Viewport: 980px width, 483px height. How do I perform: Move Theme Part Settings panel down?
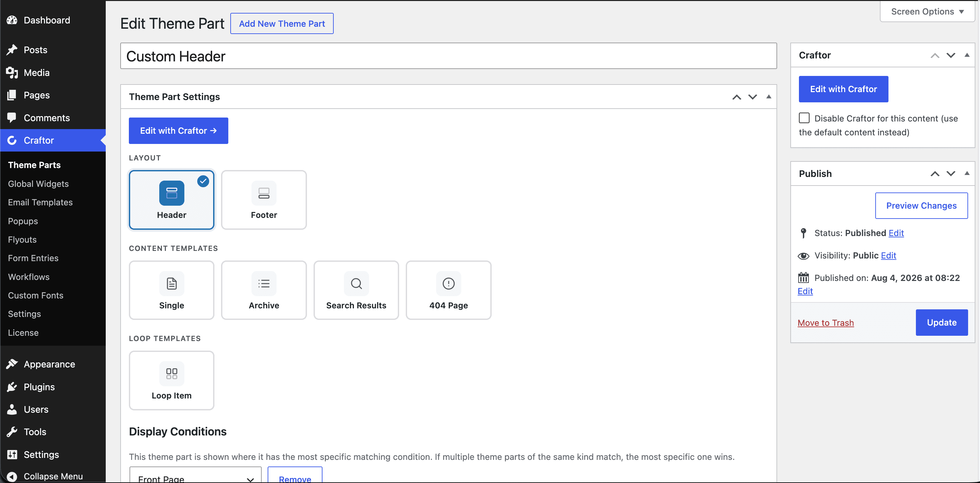[752, 97]
